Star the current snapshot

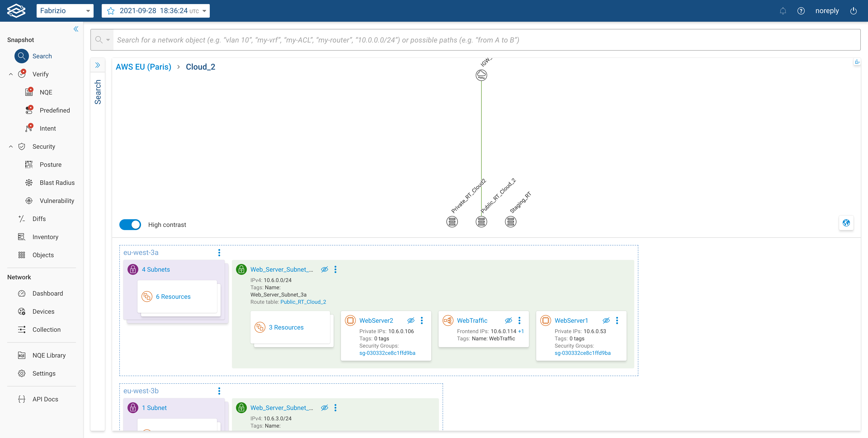click(x=111, y=10)
